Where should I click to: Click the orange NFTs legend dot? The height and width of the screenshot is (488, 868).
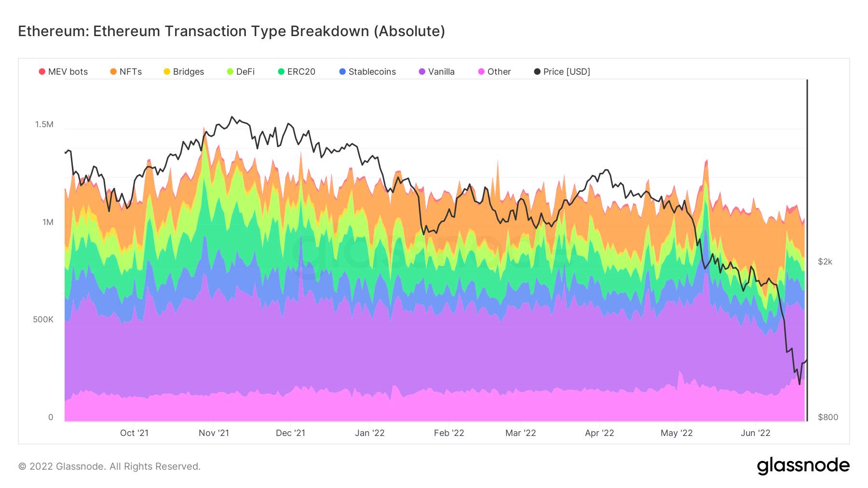click(x=113, y=72)
